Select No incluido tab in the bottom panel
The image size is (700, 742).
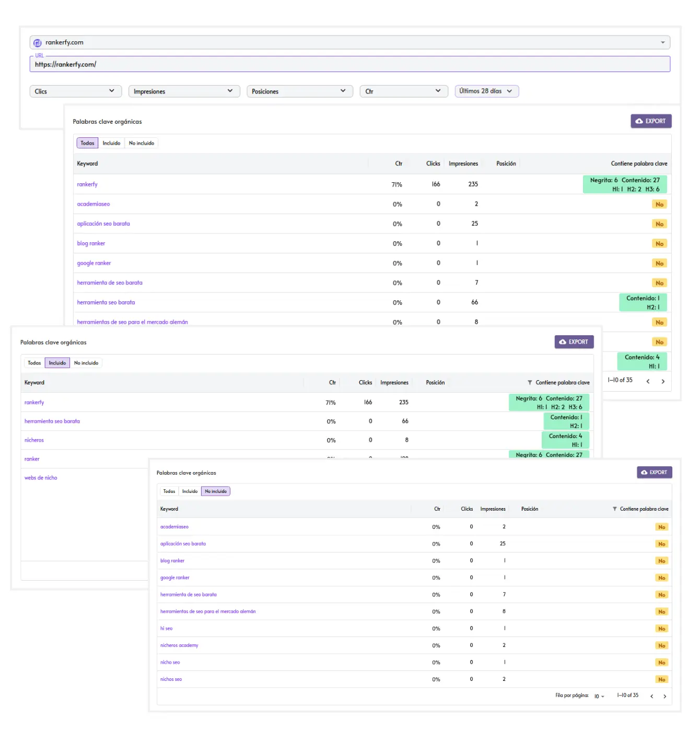[216, 491]
